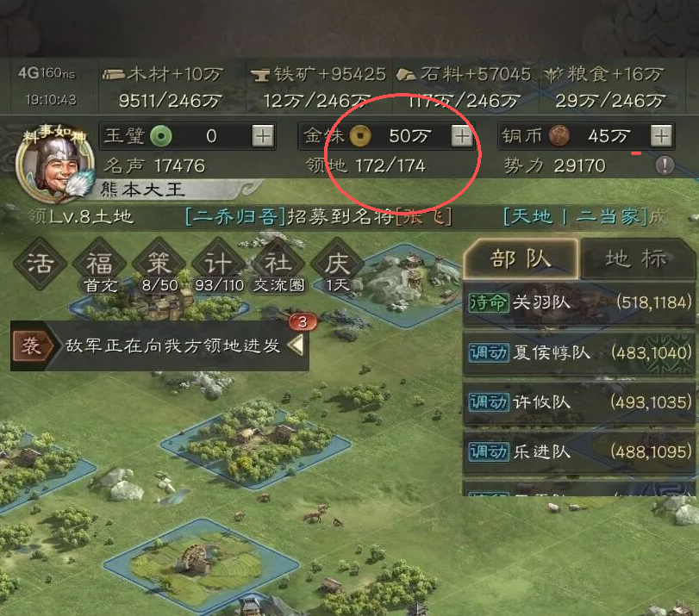Viewport: 699px width, 616px height.
Task: Open the 庆 celebration event icon
Action: 337,264
